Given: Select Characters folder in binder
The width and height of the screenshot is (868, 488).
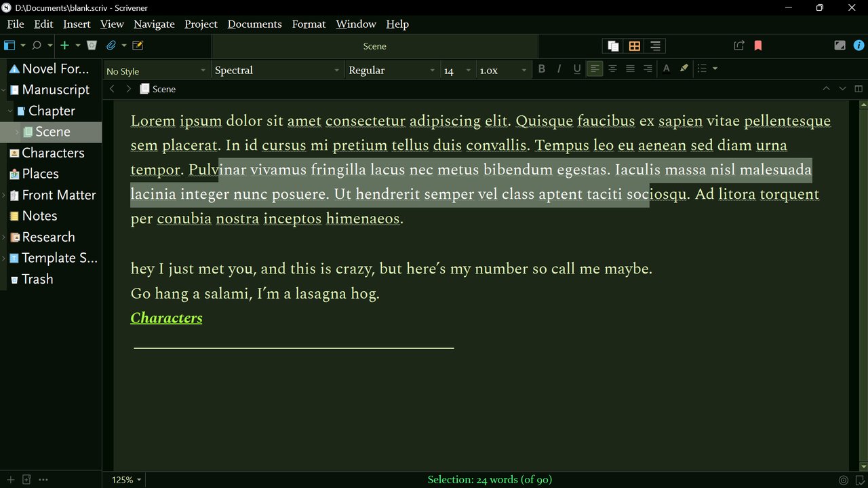Looking at the screenshot, I should click(x=51, y=153).
